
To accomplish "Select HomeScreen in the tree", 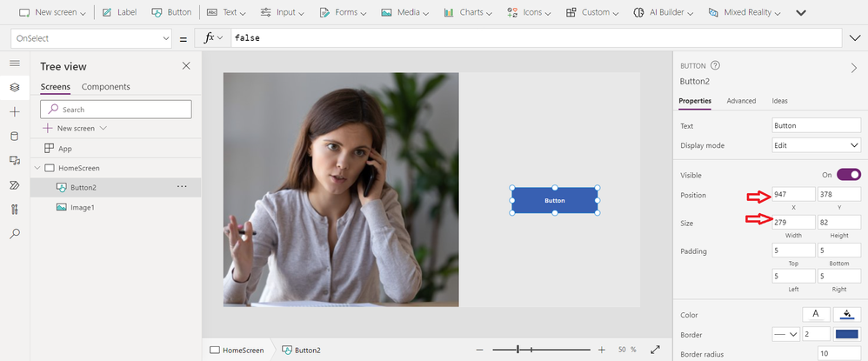I will [78, 168].
